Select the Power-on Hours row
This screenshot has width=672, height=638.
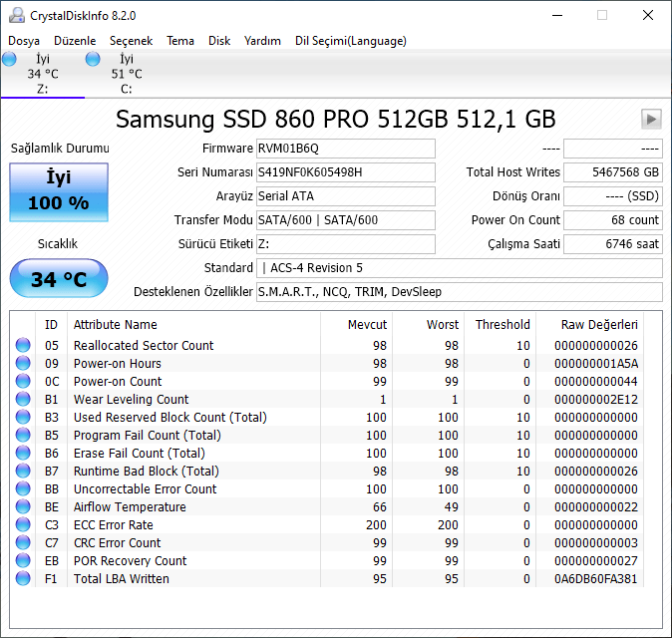click(118, 364)
